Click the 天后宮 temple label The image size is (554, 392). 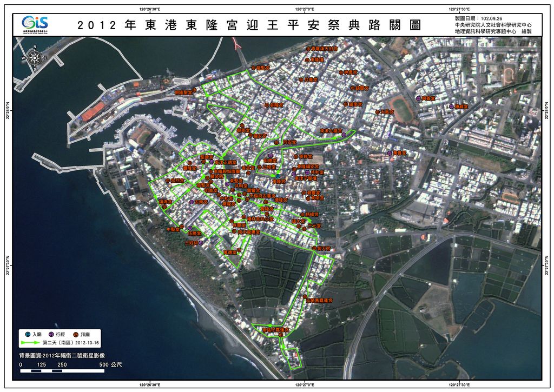387,112
